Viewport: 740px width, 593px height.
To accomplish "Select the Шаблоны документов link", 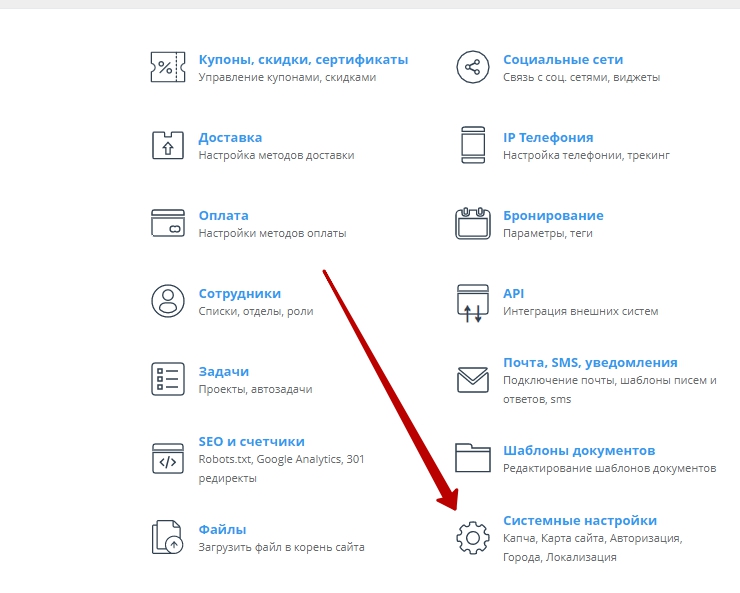I will point(579,450).
